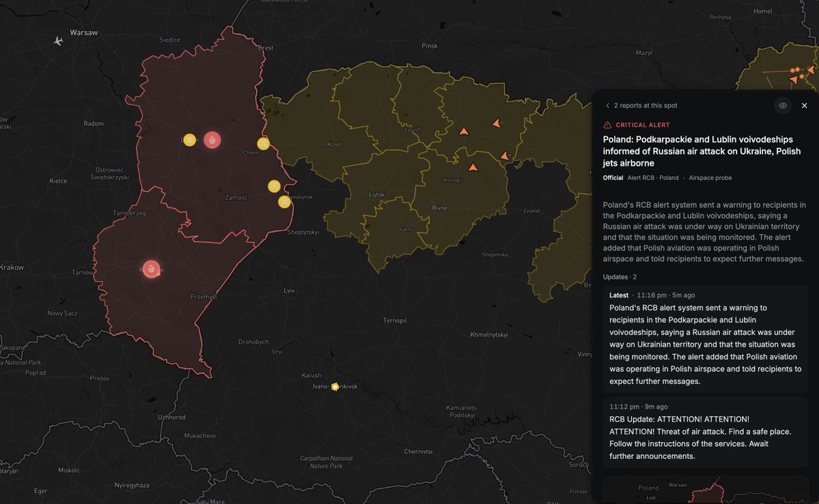Screen dimensions: 819x504
Task: Click the Mazyr town label
Action: pyautogui.click(x=644, y=53)
